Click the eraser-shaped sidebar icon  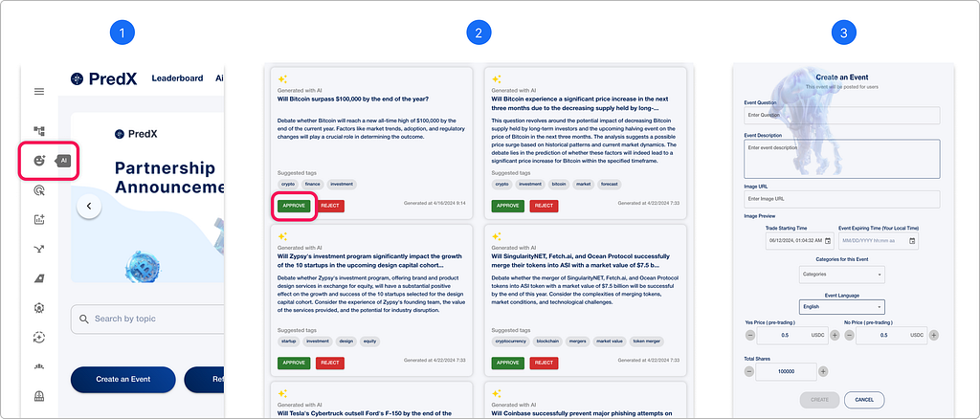pos(39,278)
